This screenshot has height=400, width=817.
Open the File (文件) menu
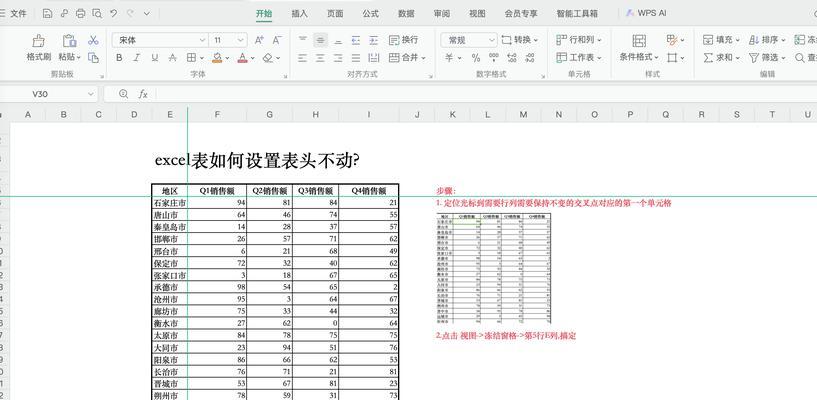(x=18, y=14)
